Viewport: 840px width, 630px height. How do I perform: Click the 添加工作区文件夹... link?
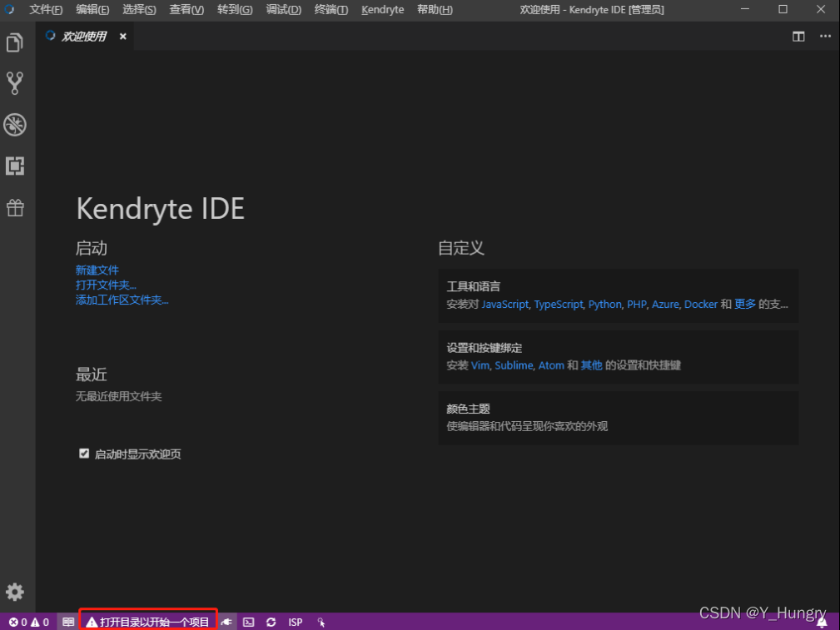tap(122, 300)
